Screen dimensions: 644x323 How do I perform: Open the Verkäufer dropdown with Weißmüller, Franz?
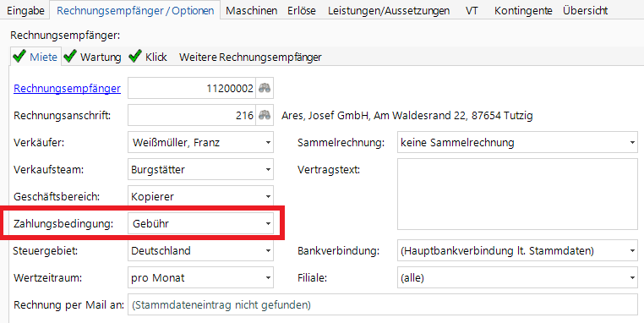click(200, 143)
